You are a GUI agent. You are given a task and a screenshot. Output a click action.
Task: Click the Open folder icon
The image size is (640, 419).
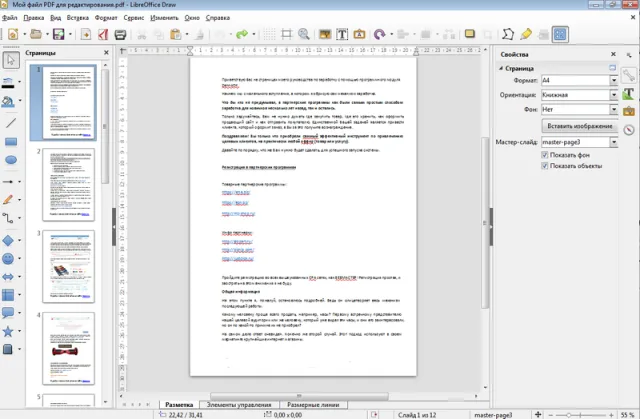coord(36,34)
